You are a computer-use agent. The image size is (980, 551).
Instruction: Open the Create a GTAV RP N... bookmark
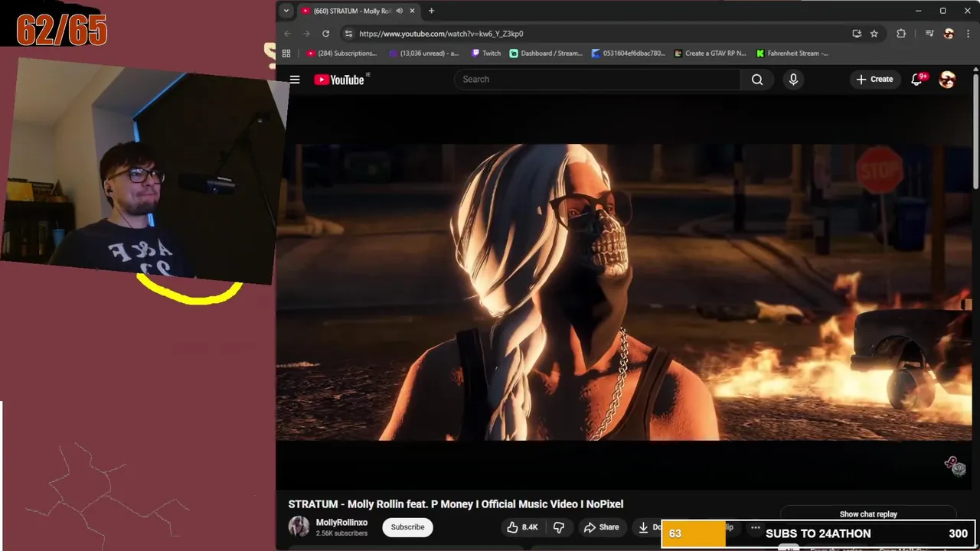click(710, 54)
